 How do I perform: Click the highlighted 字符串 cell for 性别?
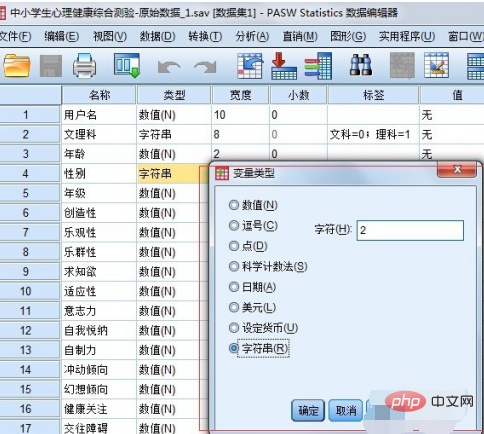tap(173, 174)
